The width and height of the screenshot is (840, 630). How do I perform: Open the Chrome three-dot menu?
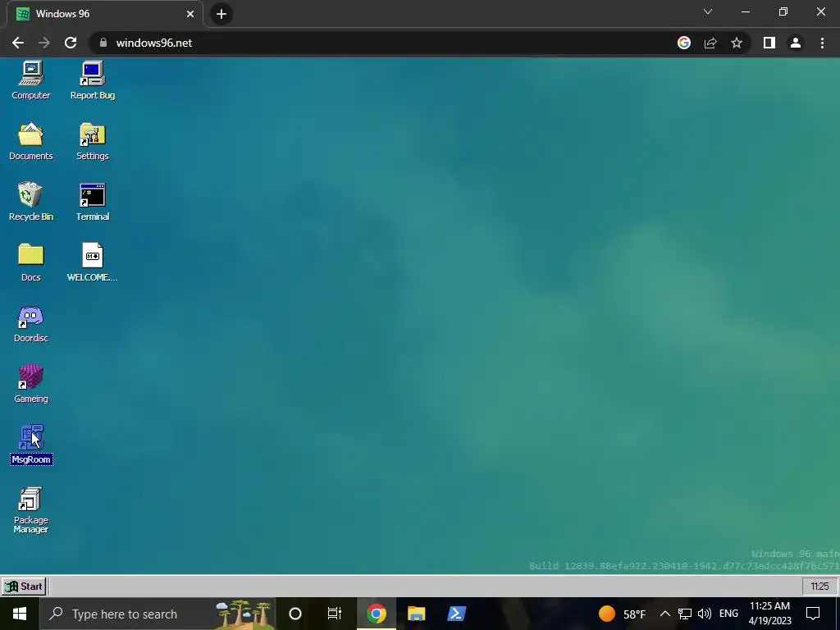pyautogui.click(x=822, y=43)
